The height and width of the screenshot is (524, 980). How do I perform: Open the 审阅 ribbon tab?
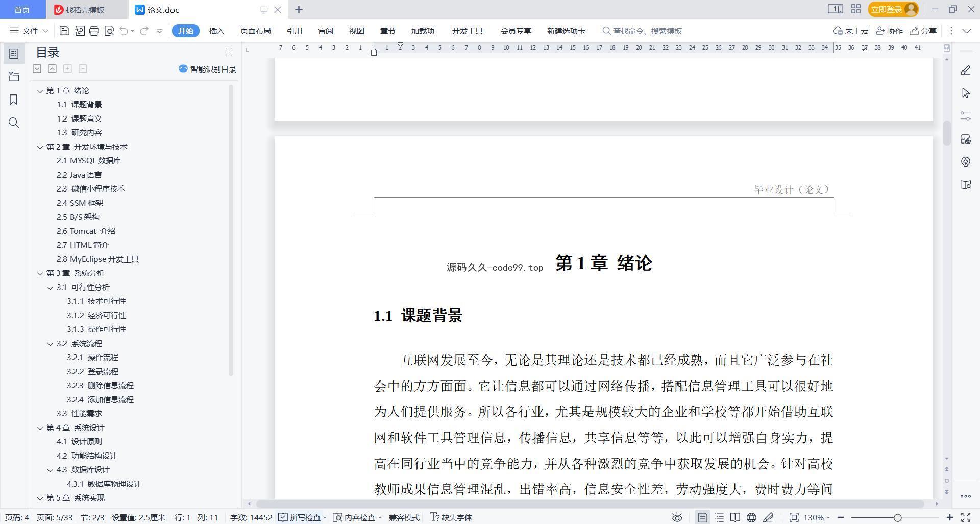tap(325, 31)
